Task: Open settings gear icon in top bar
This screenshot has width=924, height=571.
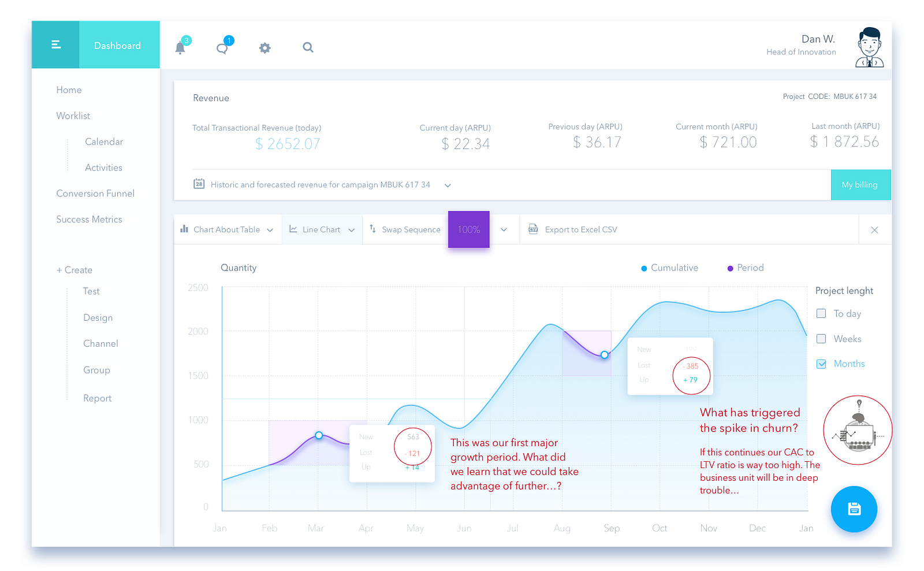Action: pos(265,48)
